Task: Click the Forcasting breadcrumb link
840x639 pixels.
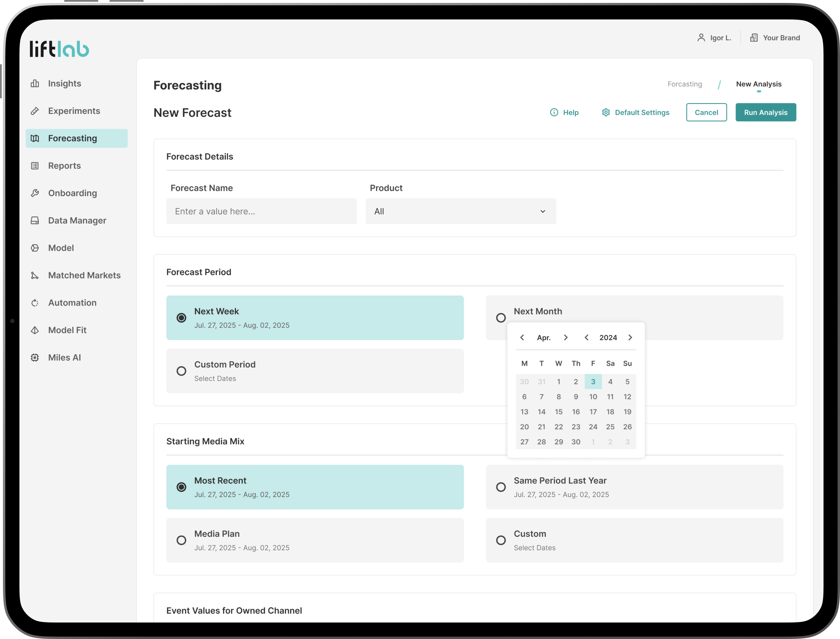Action: tap(685, 84)
